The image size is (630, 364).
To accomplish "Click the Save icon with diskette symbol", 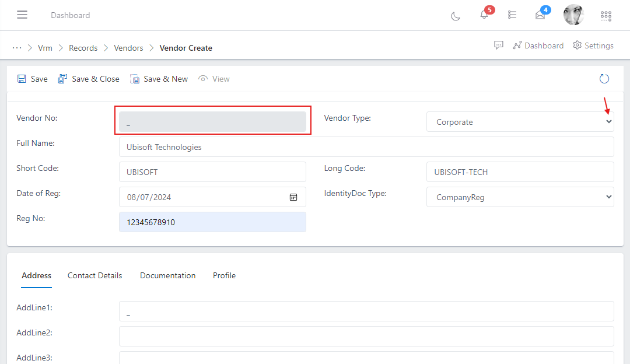I will pos(32,78).
